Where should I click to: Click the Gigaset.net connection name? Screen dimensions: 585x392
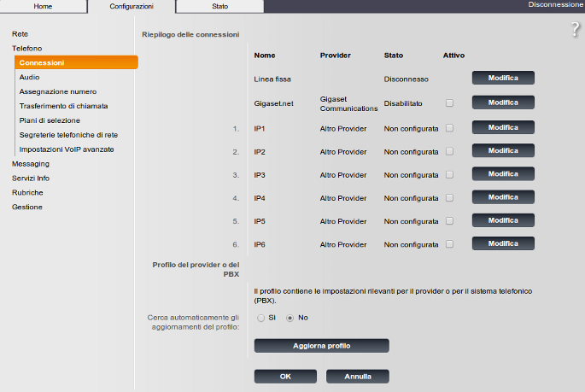click(273, 103)
